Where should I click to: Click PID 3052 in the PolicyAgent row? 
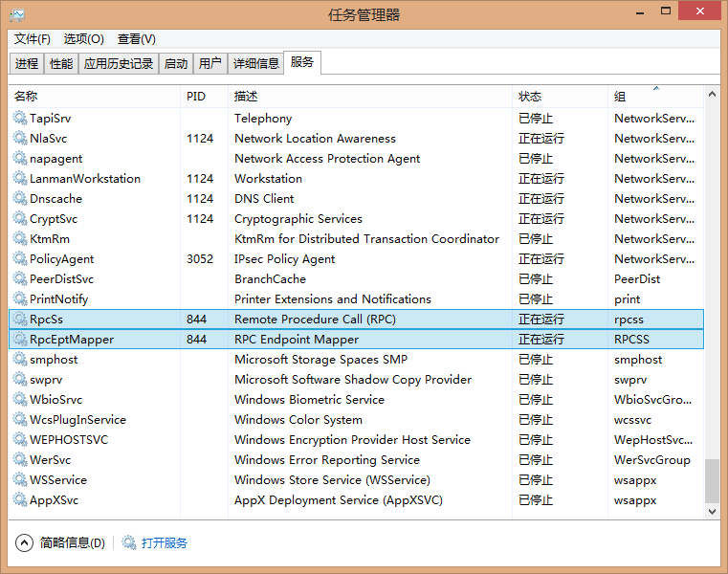pos(200,259)
